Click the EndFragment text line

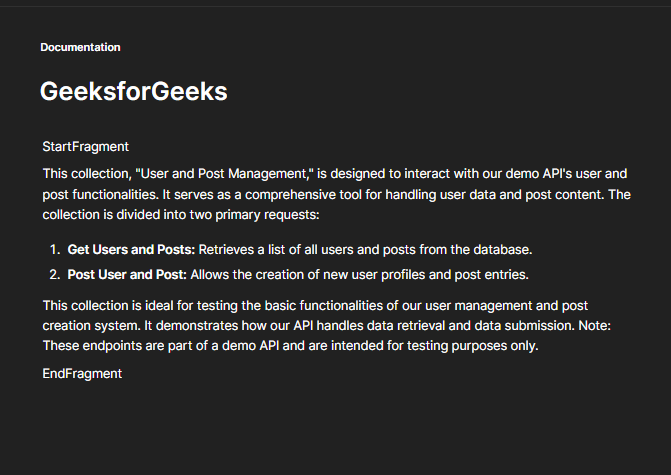[82, 373]
